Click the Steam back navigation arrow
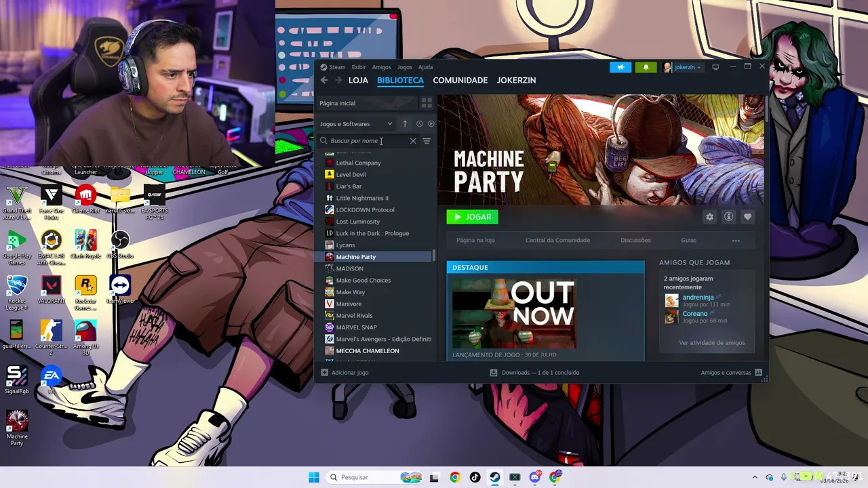Image resolution: width=868 pixels, height=488 pixels. (324, 80)
